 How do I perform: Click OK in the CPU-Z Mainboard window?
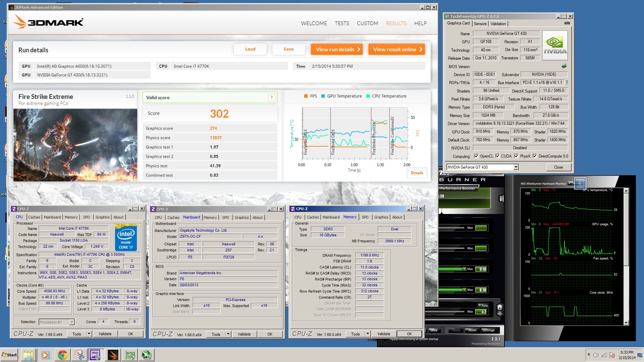[270, 334]
